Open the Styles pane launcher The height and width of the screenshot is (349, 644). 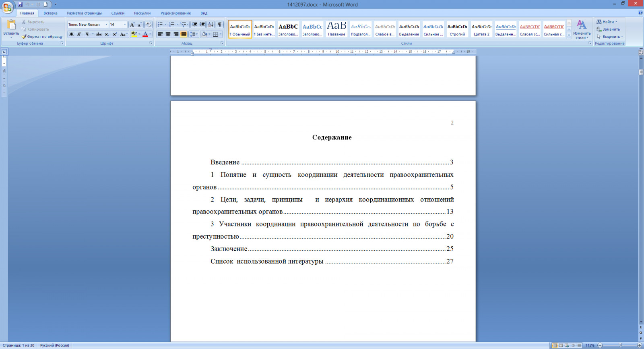[590, 43]
